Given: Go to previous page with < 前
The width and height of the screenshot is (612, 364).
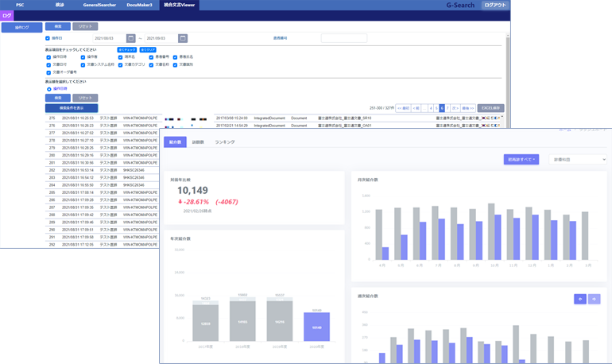Looking at the screenshot, I should pos(416,108).
